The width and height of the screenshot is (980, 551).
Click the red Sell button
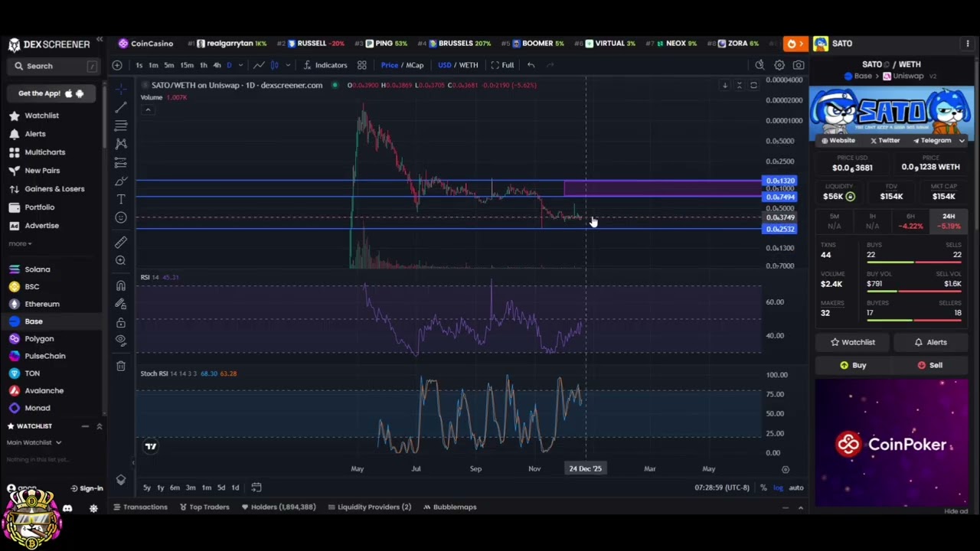930,365
